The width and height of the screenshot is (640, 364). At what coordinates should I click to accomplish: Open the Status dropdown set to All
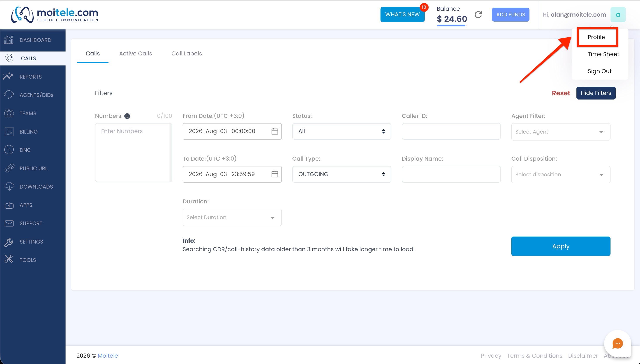[x=341, y=131]
